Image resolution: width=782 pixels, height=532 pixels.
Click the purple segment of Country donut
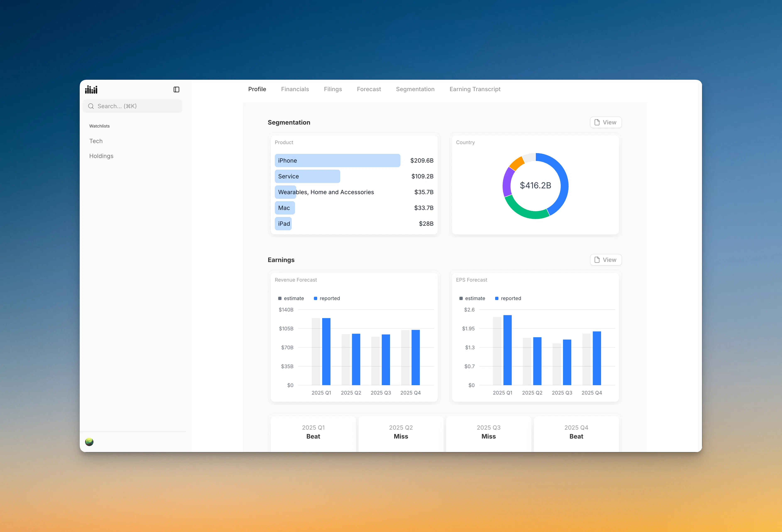(508, 182)
